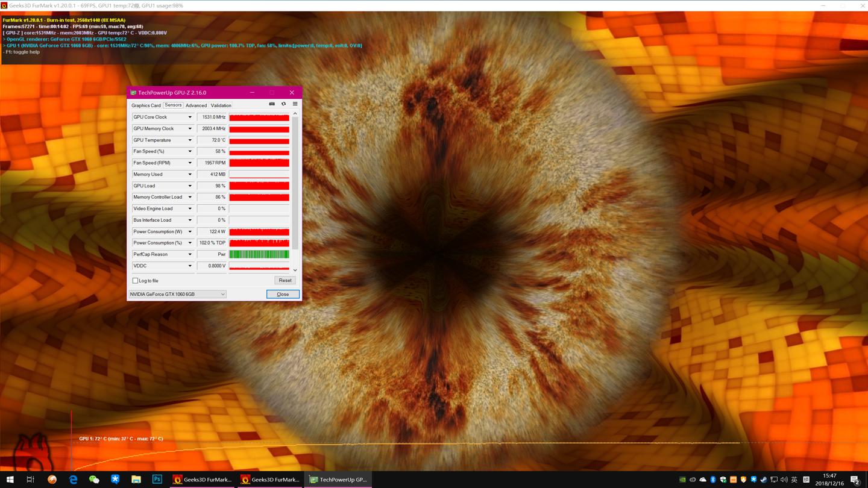Enable the Log to file checkbox
The width and height of the screenshot is (868, 488).
pyautogui.click(x=136, y=281)
